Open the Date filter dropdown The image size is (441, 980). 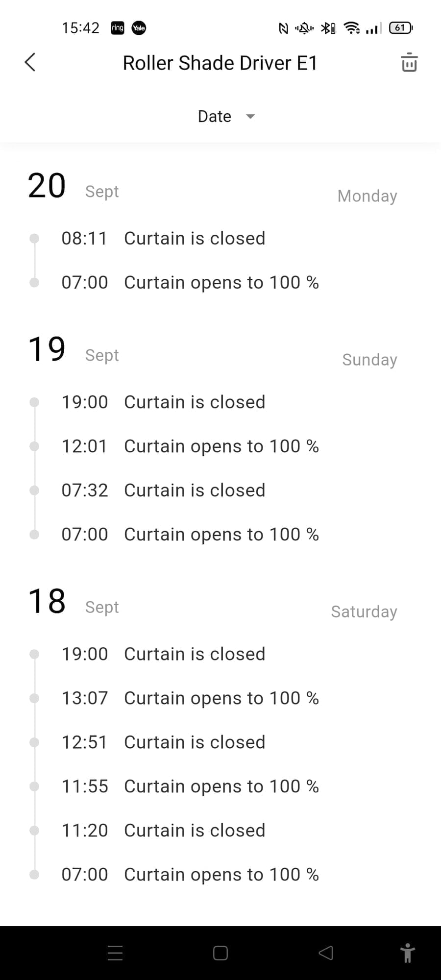point(216,117)
